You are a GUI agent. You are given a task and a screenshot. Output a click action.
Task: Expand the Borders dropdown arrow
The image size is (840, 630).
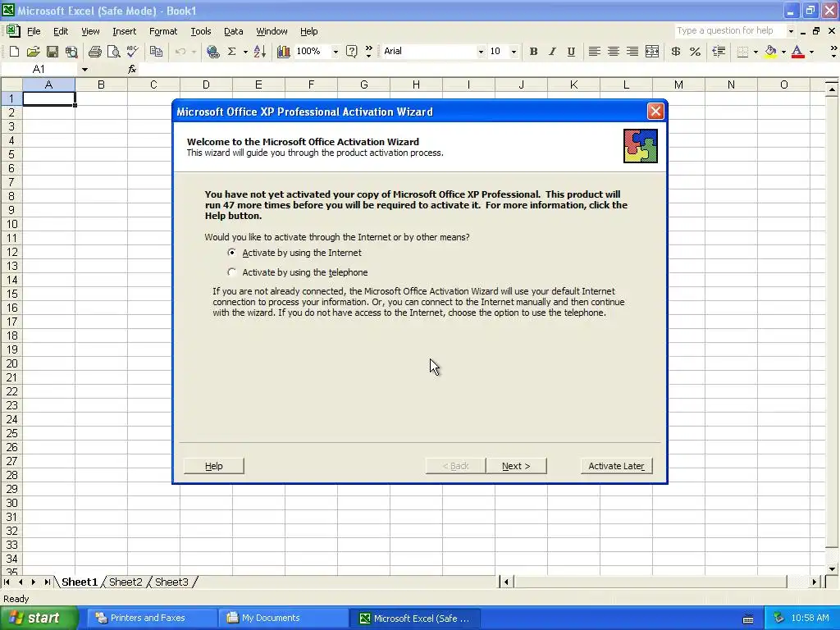point(756,52)
